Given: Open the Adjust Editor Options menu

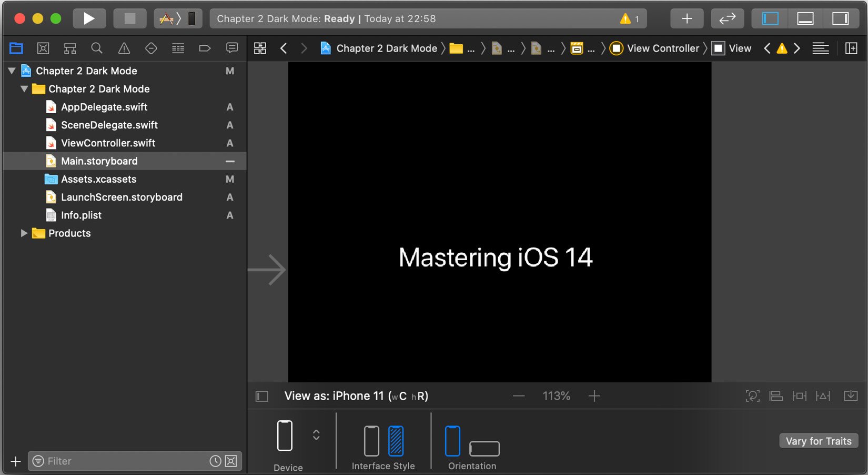Looking at the screenshot, I should click(821, 48).
